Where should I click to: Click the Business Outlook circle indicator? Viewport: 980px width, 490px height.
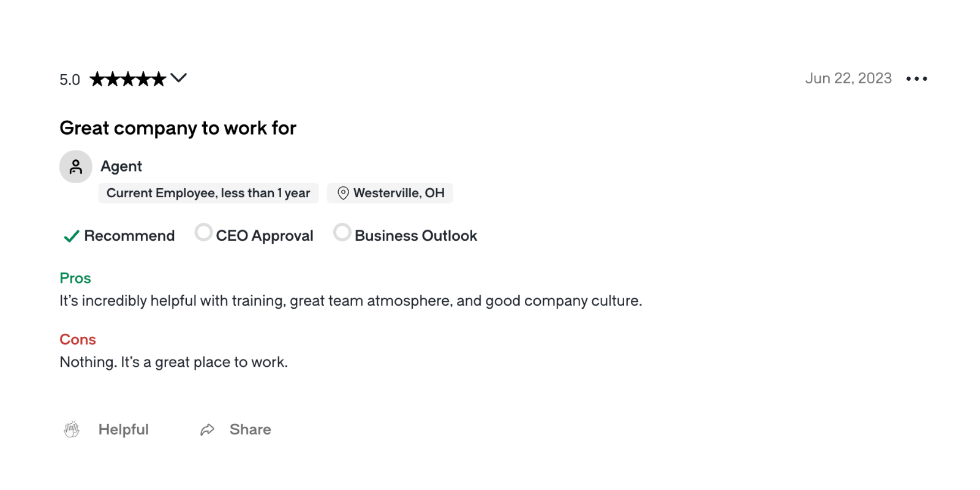pyautogui.click(x=342, y=233)
